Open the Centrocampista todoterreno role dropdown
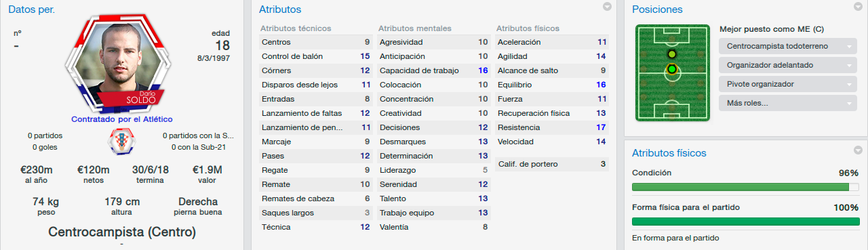The height and width of the screenshot is (250, 868). click(x=787, y=47)
